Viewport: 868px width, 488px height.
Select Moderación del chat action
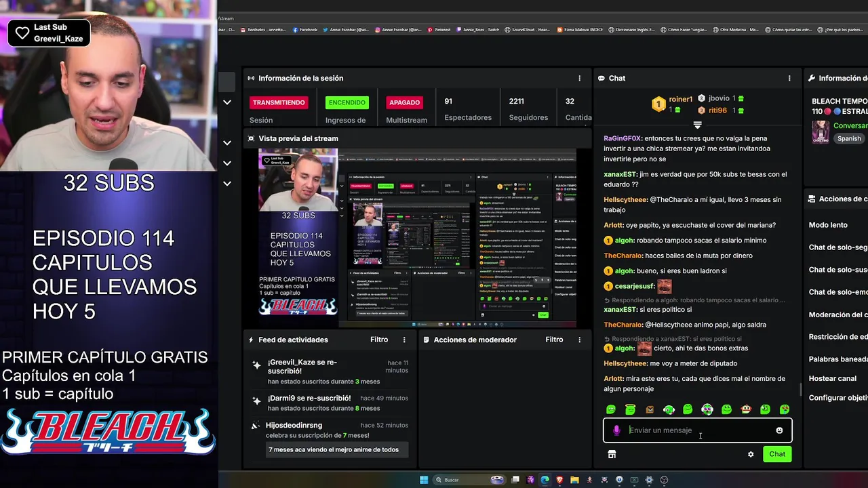click(x=838, y=314)
